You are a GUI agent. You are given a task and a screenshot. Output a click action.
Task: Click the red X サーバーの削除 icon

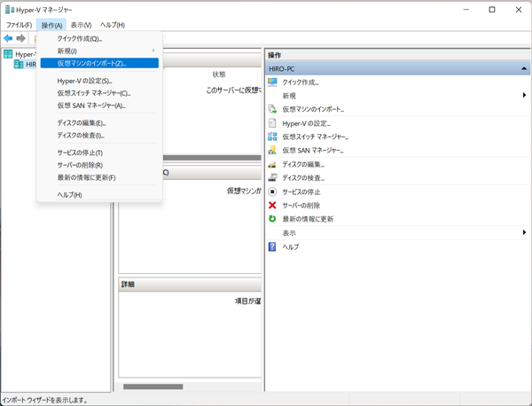click(272, 205)
